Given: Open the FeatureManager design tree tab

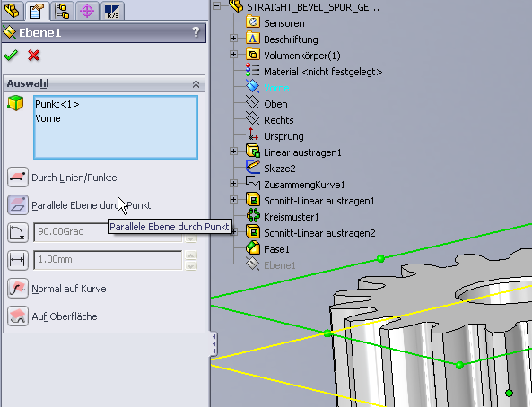Looking at the screenshot, I should (13, 10).
